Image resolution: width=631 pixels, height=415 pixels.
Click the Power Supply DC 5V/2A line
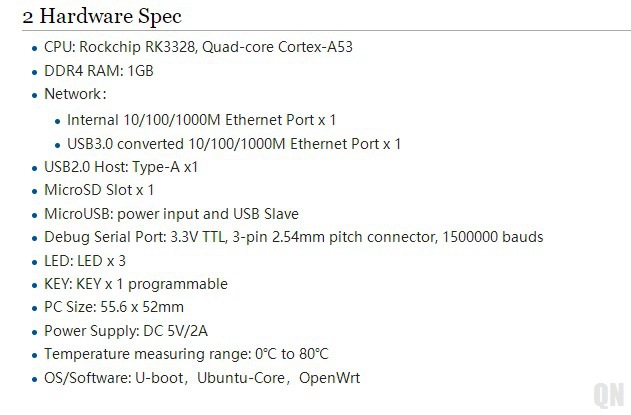(x=124, y=331)
